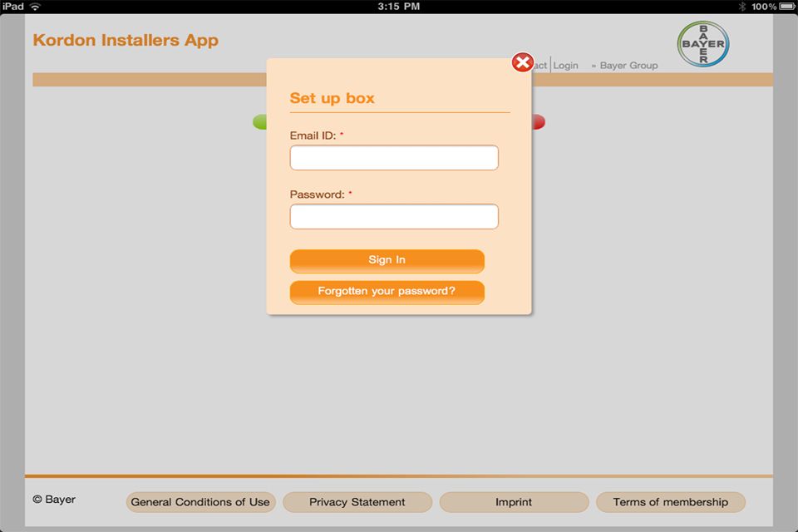Click the Bayer logo
Image resolution: width=798 pixels, height=532 pixels.
[703, 44]
